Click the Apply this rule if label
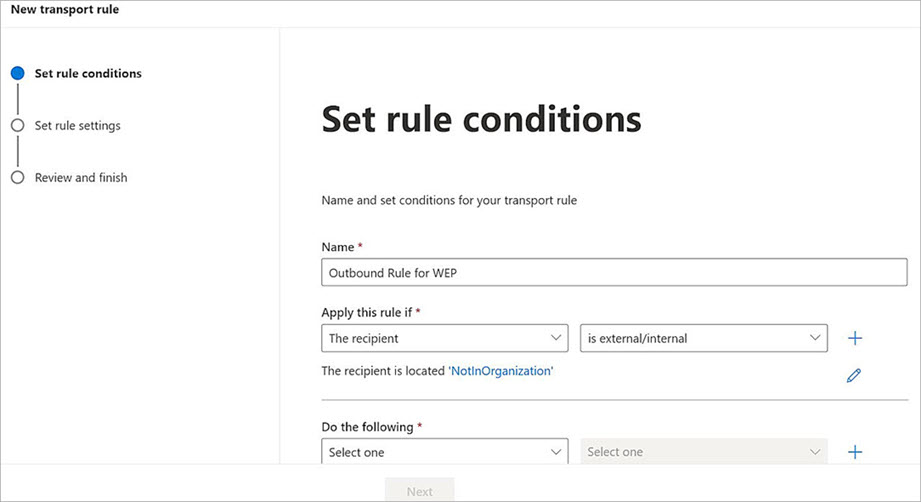 [x=367, y=312]
